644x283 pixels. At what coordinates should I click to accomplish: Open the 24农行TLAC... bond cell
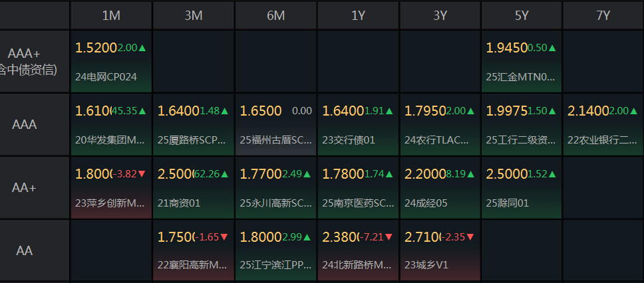pos(440,125)
